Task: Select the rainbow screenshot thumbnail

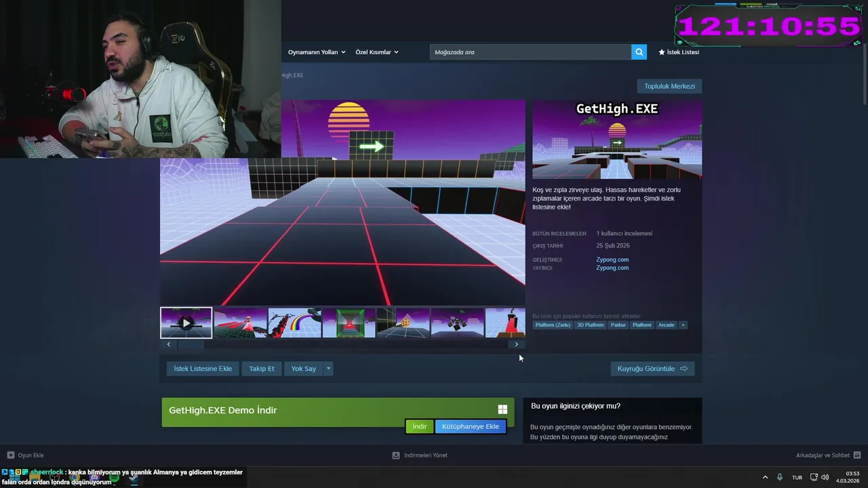Action: [x=294, y=323]
